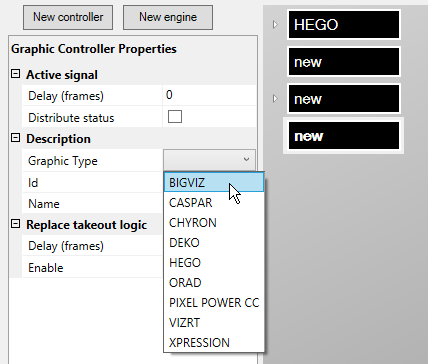
Task: Click the Graphic Type property label
Action: pos(63,161)
